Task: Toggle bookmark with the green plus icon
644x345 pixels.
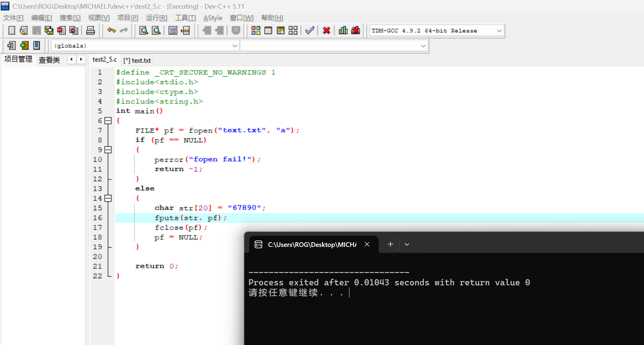Action: pyautogui.click(x=24, y=46)
